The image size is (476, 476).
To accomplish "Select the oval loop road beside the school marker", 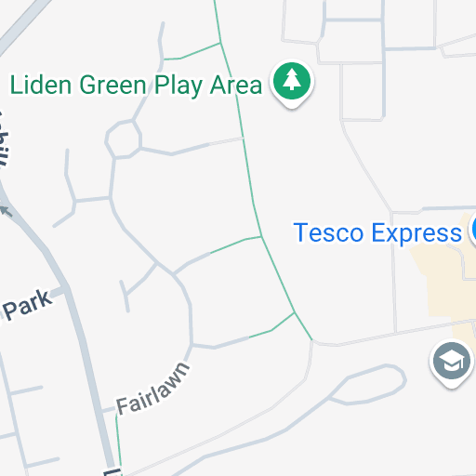I will pyautogui.click(x=368, y=385).
